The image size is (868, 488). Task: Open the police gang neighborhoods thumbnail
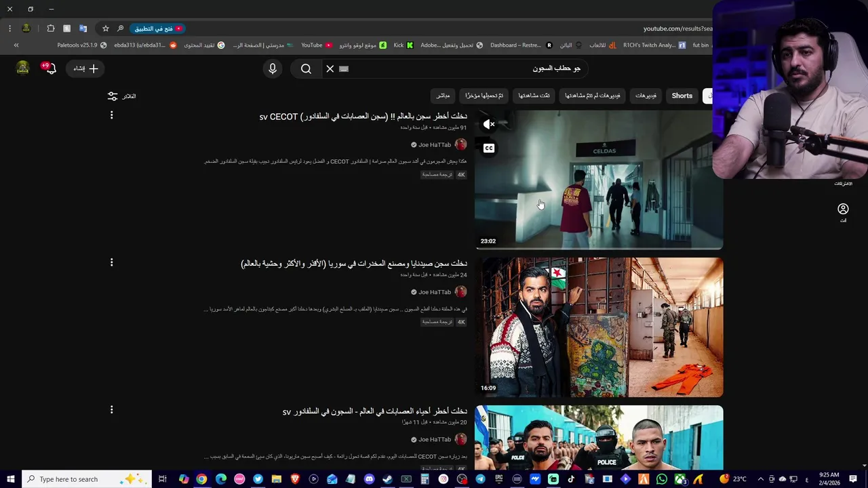(x=599, y=438)
